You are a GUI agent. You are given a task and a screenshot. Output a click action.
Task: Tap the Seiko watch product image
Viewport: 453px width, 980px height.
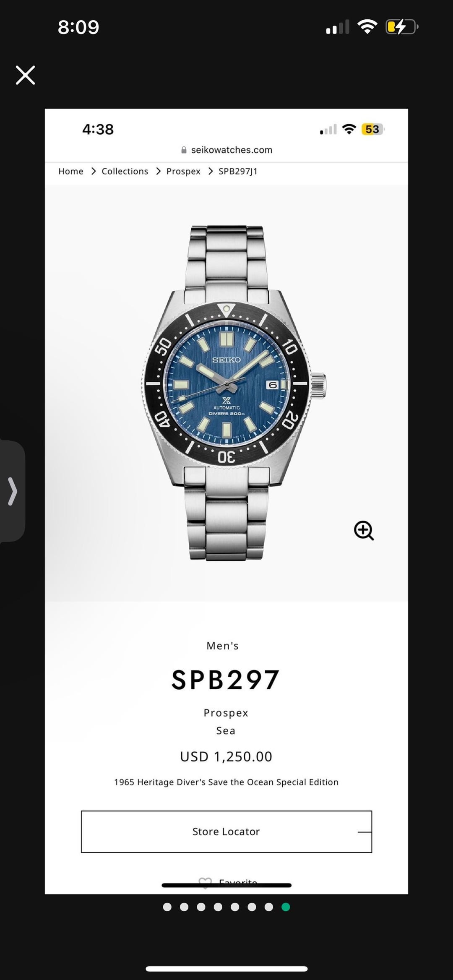point(234,393)
